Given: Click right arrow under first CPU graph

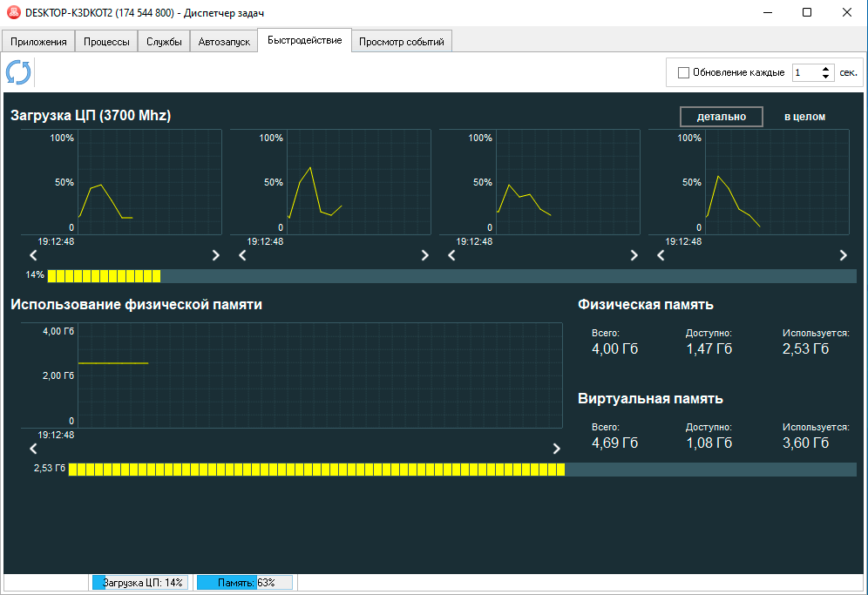Looking at the screenshot, I should [215, 255].
